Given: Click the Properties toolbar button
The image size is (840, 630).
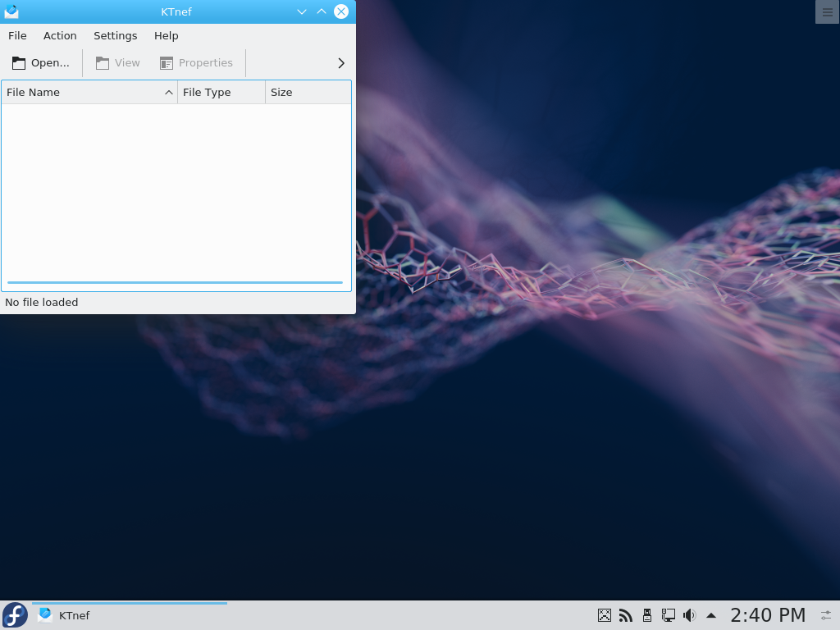Looking at the screenshot, I should tap(196, 63).
